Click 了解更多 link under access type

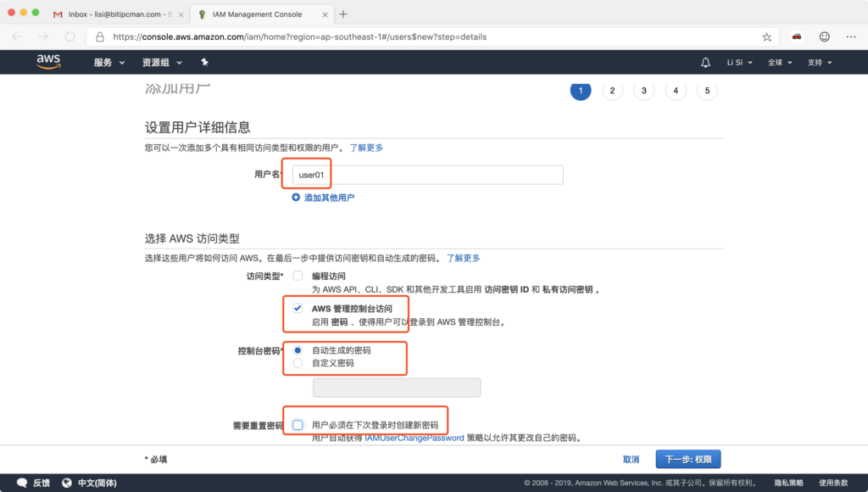[464, 258]
